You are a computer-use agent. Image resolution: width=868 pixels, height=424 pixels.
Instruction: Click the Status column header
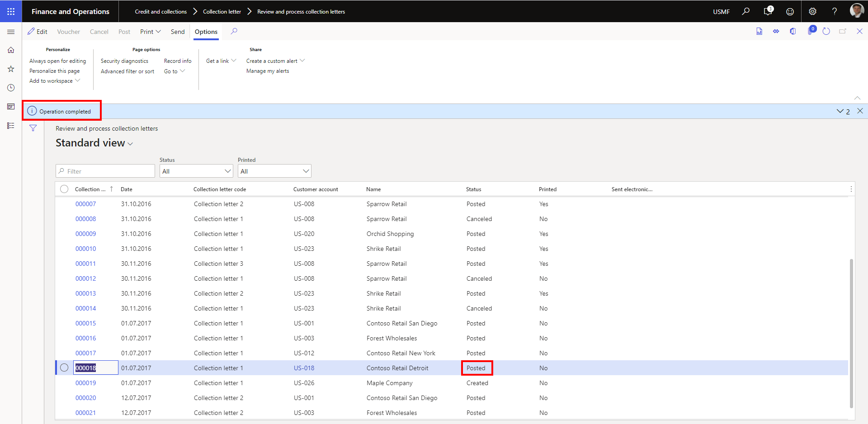click(x=473, y=189)
